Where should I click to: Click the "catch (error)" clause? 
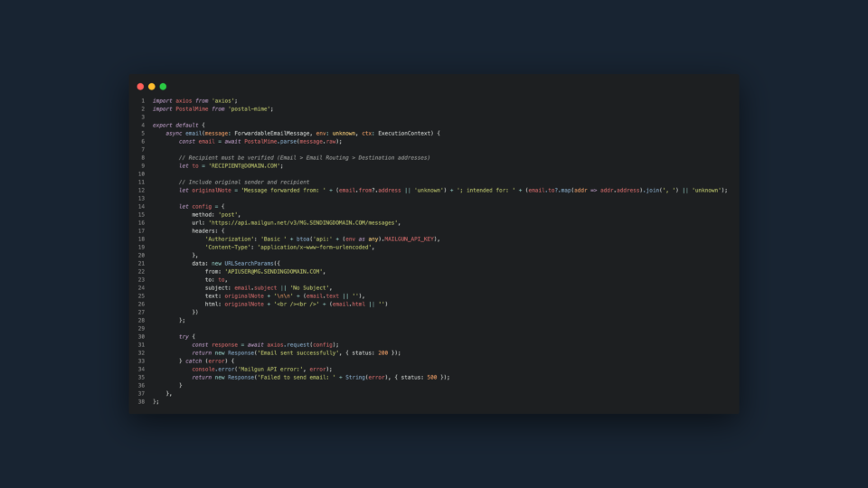(206, 361)
